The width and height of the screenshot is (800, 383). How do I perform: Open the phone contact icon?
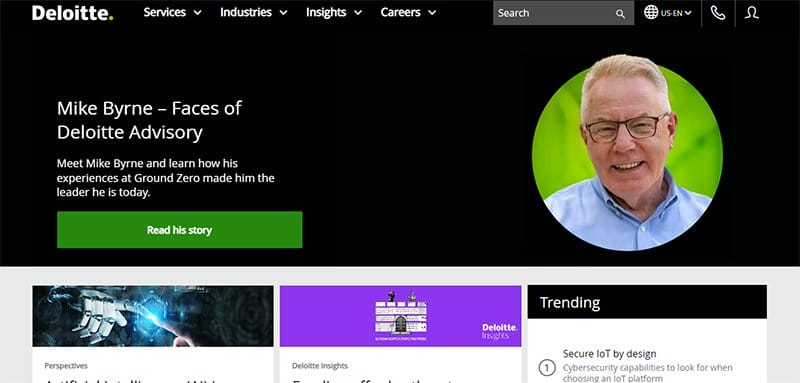coord(718,13)
